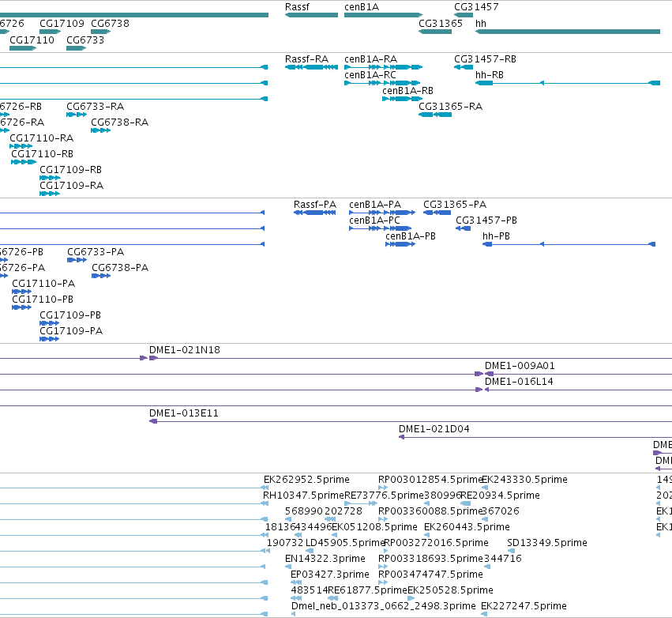Click the 344716 EST label
672x618 pixels.
pyautogui.click(x=503, y=559)
